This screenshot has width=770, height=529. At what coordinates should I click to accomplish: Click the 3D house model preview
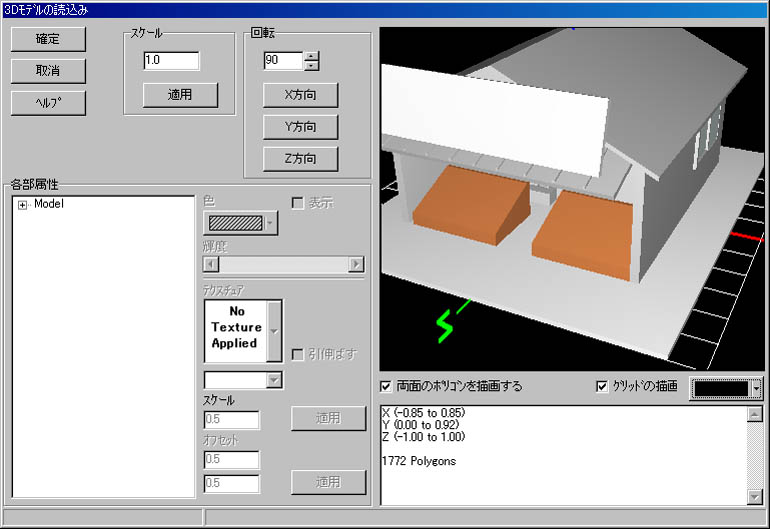click(572, 199)
